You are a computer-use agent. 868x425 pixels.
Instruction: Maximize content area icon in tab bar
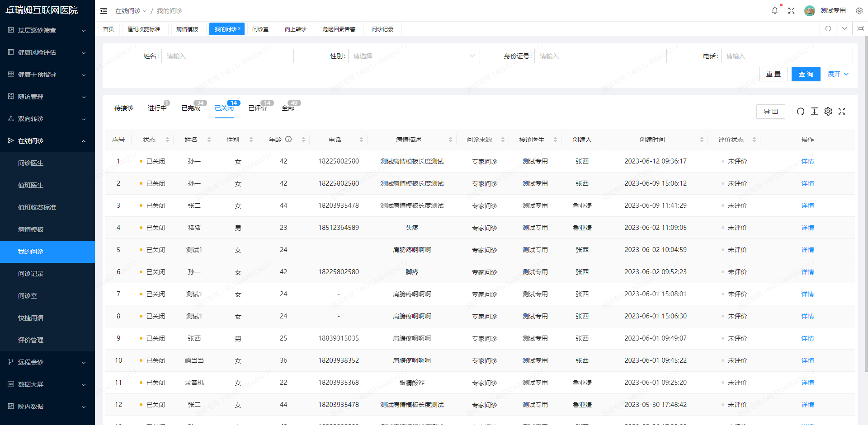861,28
